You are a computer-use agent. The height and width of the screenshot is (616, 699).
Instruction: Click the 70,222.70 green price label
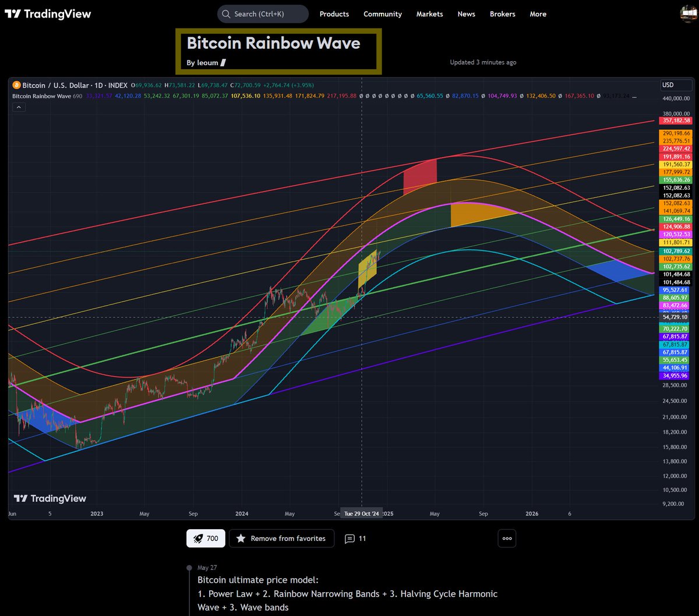[676, 329]
